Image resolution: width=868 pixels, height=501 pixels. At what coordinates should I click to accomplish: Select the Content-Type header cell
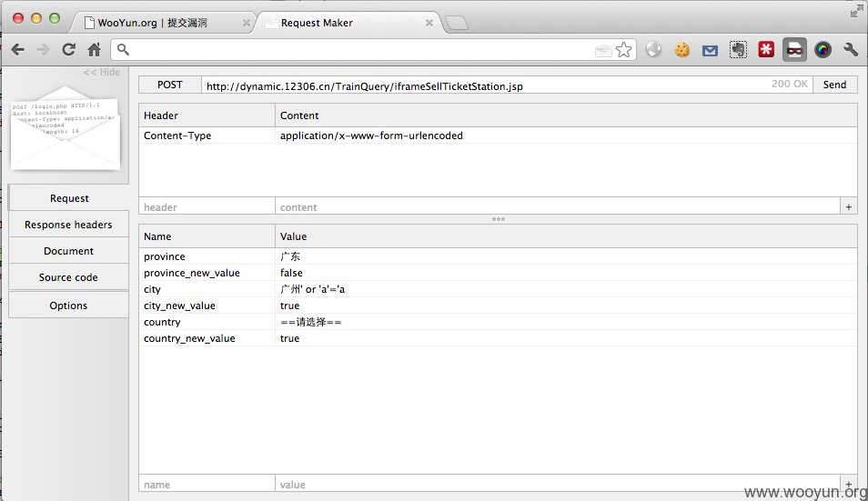coord(207,135)
